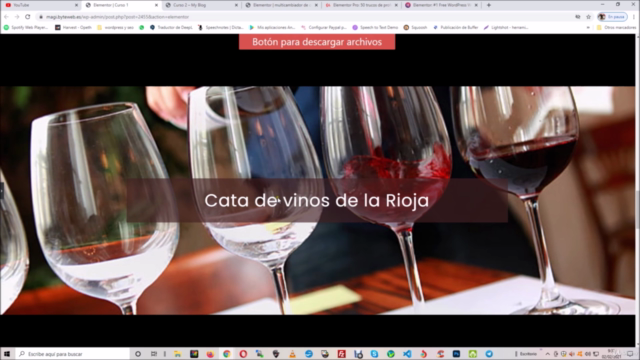Switch to the 'Curso 2 – My Blog' tab

click(x=201, y=5)
